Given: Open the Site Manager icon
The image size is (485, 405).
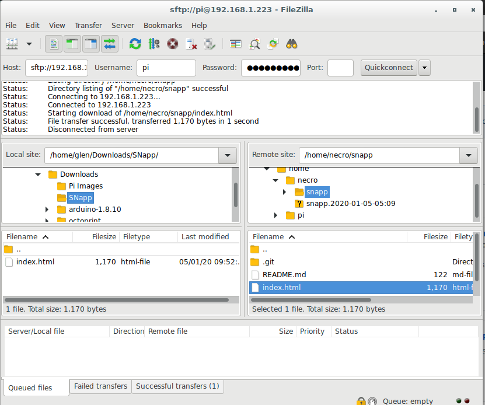Looking at the screenshot, I should [12, 44].
